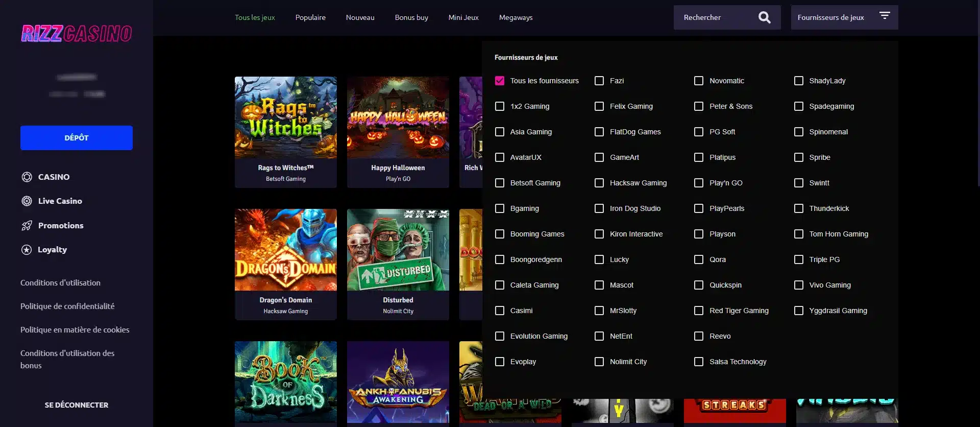The width and height of the screenshot is (980, 427).
Task: Check the Playson provider checkbox
Action: click(x=699, y=234)
